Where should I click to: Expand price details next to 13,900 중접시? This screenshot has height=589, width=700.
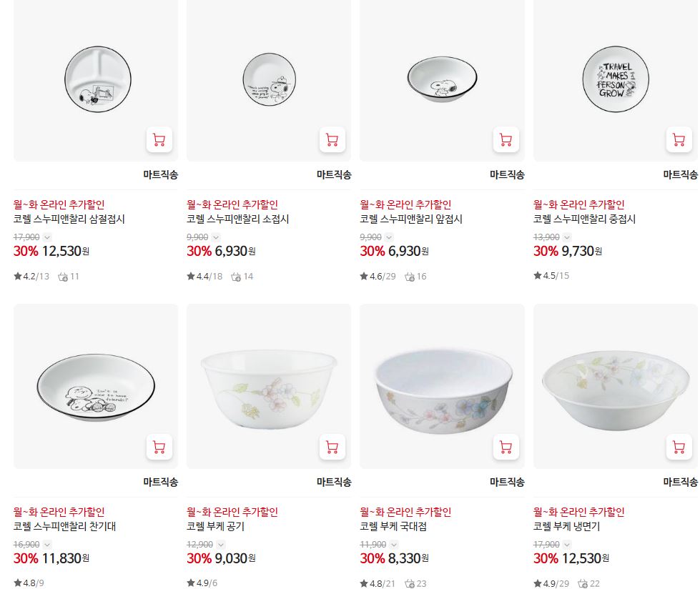(x=567, y=237)
